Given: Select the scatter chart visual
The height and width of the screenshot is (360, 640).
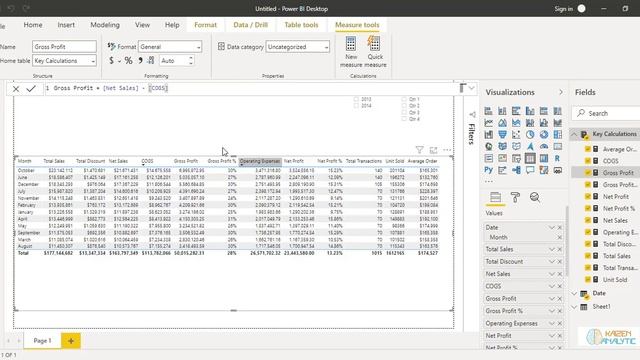Looking at the screenshot, I should [516, 135].
